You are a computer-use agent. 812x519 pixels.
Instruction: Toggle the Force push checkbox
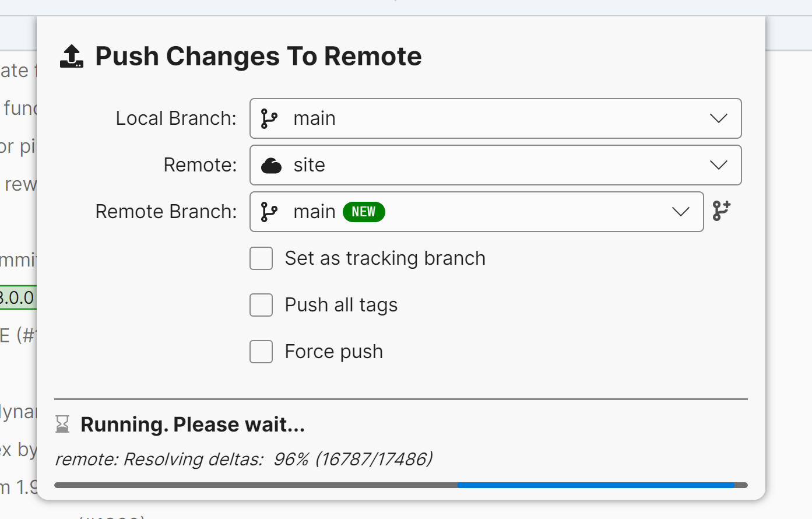pyautogui.click(x=261, y=352)
